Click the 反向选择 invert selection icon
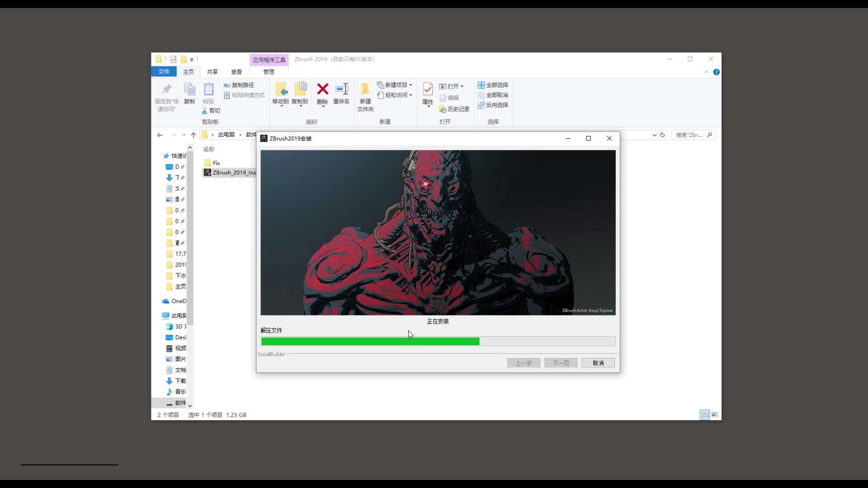The width and height of the screenshot is (868, 488). tap(493, 105)
